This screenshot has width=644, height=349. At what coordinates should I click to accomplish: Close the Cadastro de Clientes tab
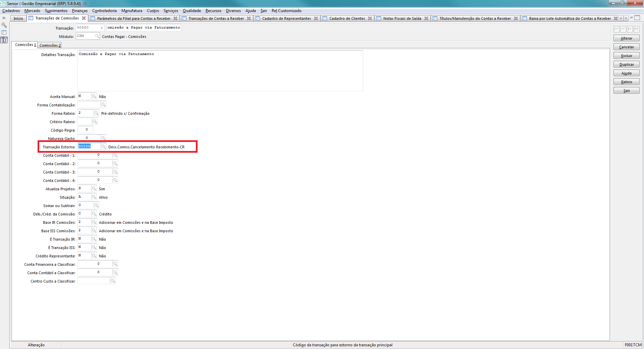(x=370, y=18)
